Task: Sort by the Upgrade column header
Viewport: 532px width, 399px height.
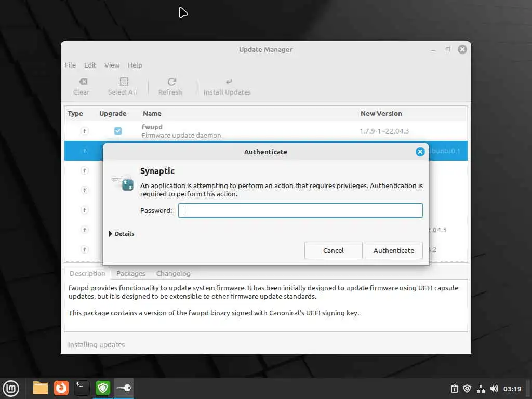Action: pyautogui.click(x=113, y=113)
